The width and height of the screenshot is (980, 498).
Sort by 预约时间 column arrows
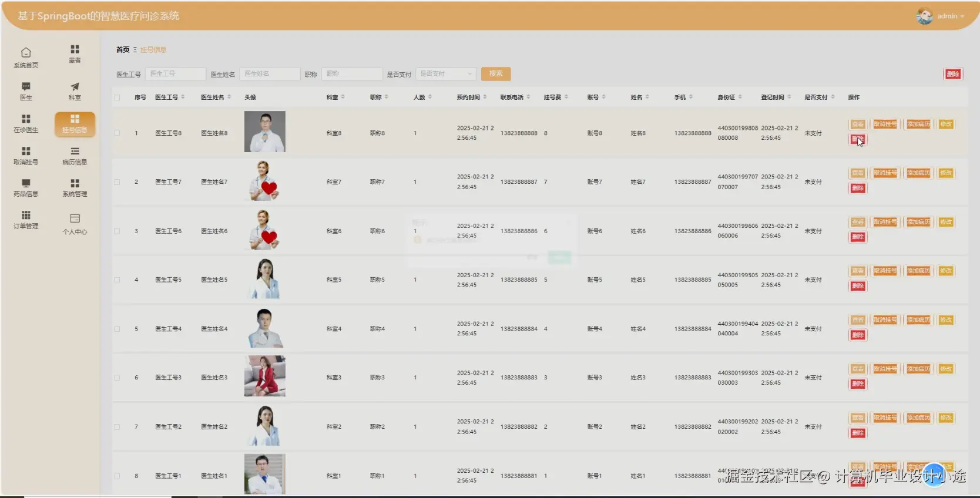(485, 97)
